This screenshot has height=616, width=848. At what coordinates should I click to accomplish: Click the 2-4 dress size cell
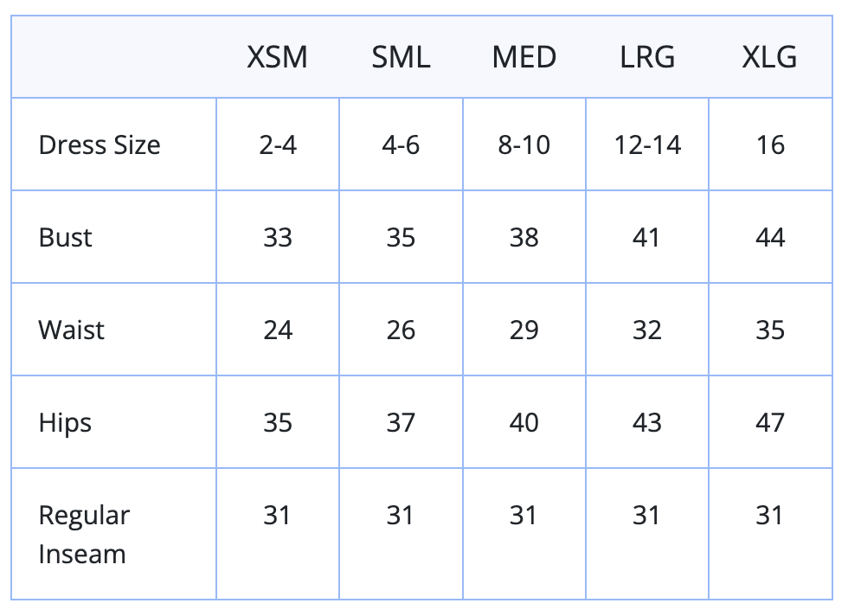278,145
